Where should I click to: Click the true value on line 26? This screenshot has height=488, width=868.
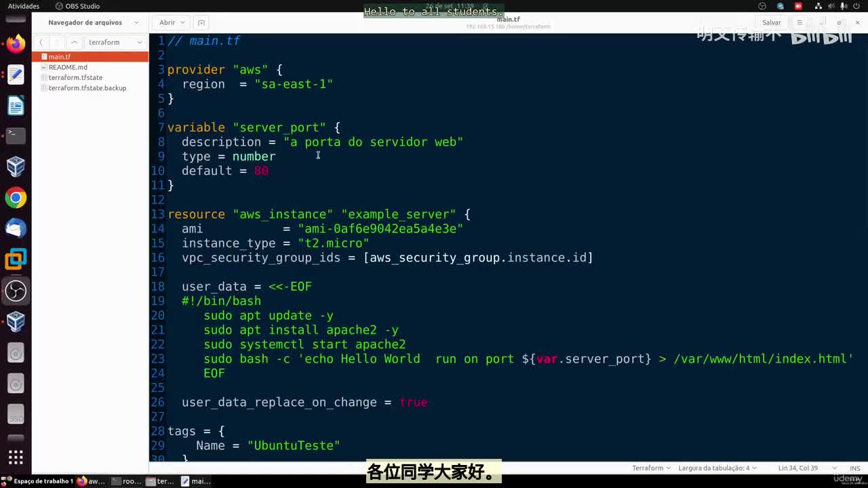point(413,403)
